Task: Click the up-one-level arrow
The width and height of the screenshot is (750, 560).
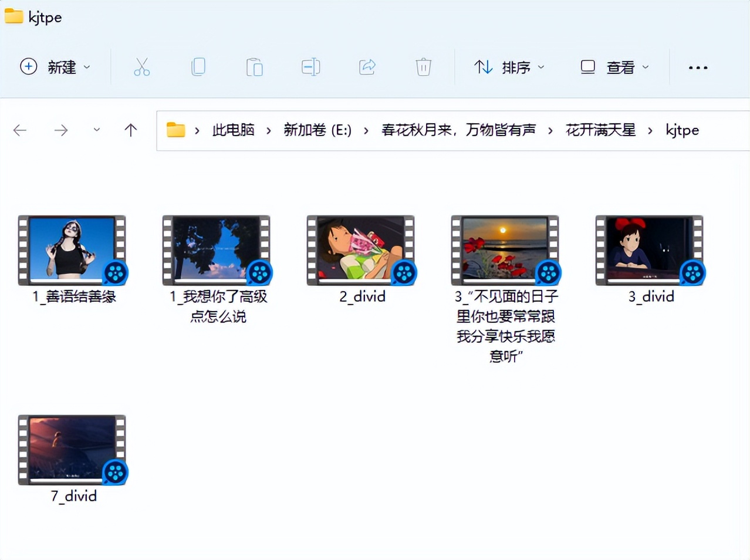Action: 130,130
